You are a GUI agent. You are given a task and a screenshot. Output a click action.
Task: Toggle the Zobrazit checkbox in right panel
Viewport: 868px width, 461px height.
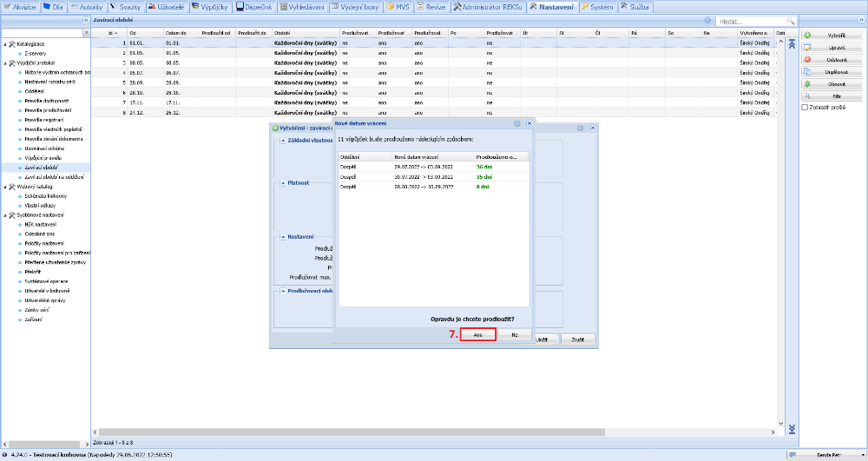coord(805,108)
